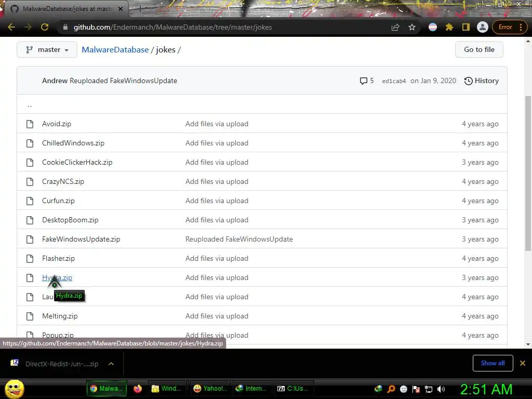Viewport: 532px width, 399px height.
Task: Open Melting.zip file
Action: coord(60,316)
